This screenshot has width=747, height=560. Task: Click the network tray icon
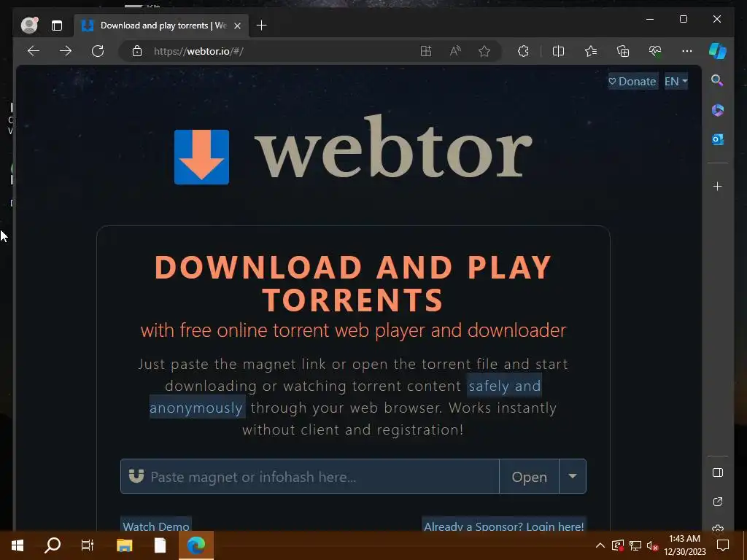coord(635,545)
